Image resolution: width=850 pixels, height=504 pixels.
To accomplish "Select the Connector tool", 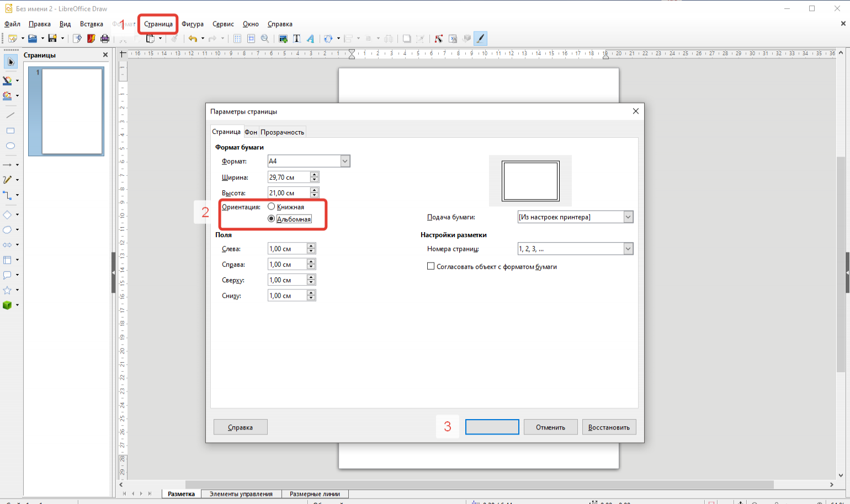I will tap(8, 195).
